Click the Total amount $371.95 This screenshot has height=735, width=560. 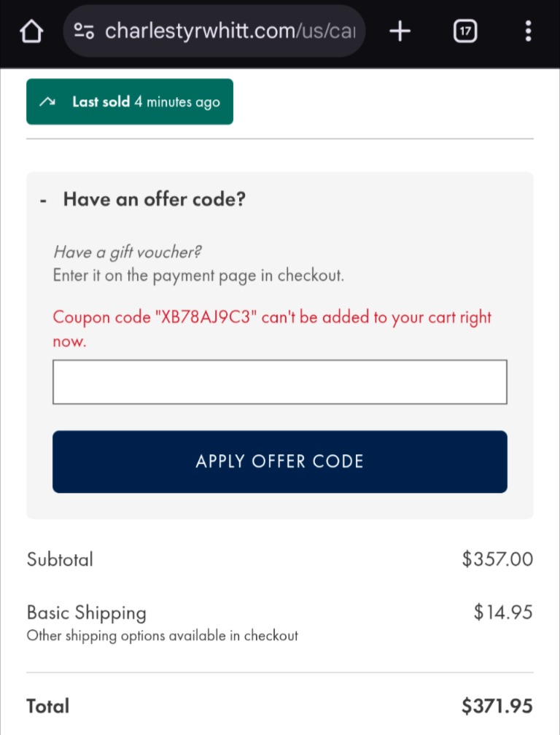pos(497,706)
